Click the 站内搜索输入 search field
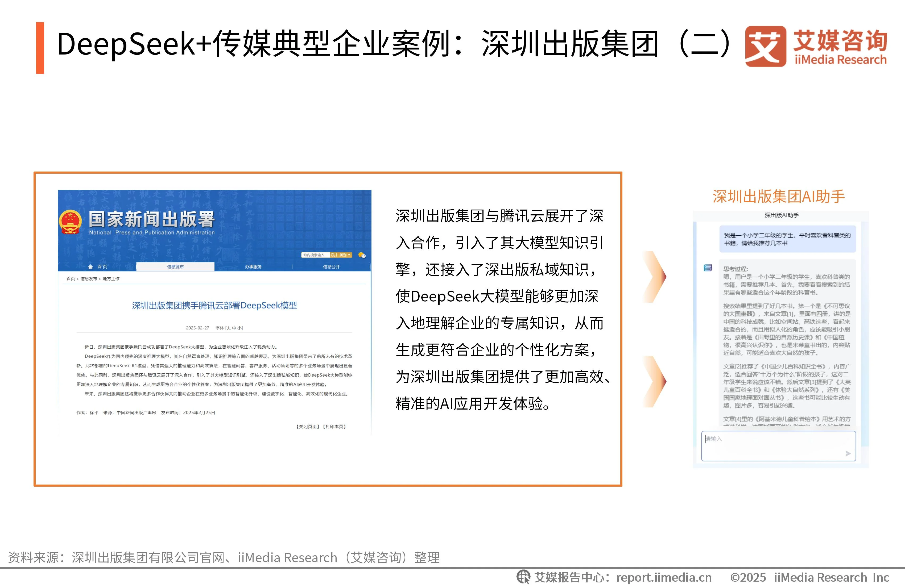Screen dimensions: 905x588 (x=316, y=255)
